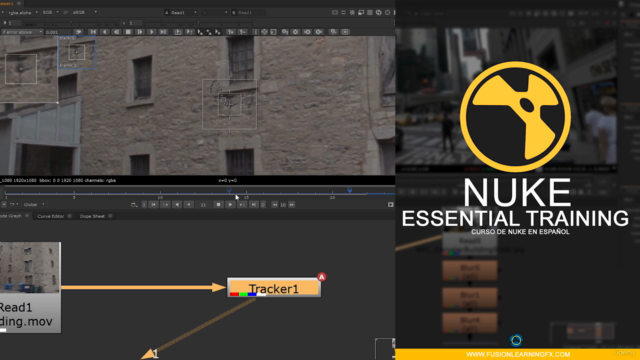Click the red A badge on Tracker1
640x360 pixels.
pos(322,277)
